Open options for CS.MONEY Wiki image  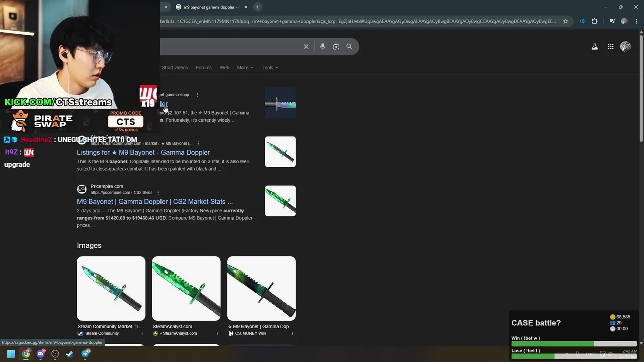click(x=292, y=333)
